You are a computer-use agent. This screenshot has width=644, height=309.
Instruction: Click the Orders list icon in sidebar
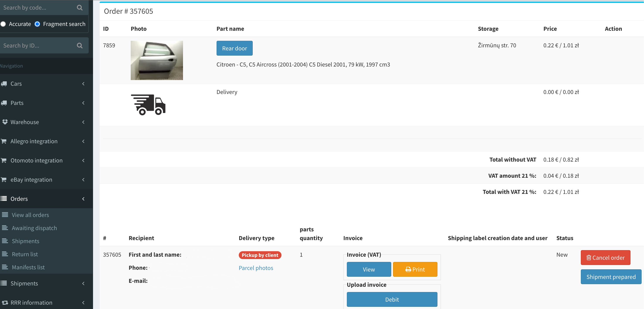coord(4,199)
